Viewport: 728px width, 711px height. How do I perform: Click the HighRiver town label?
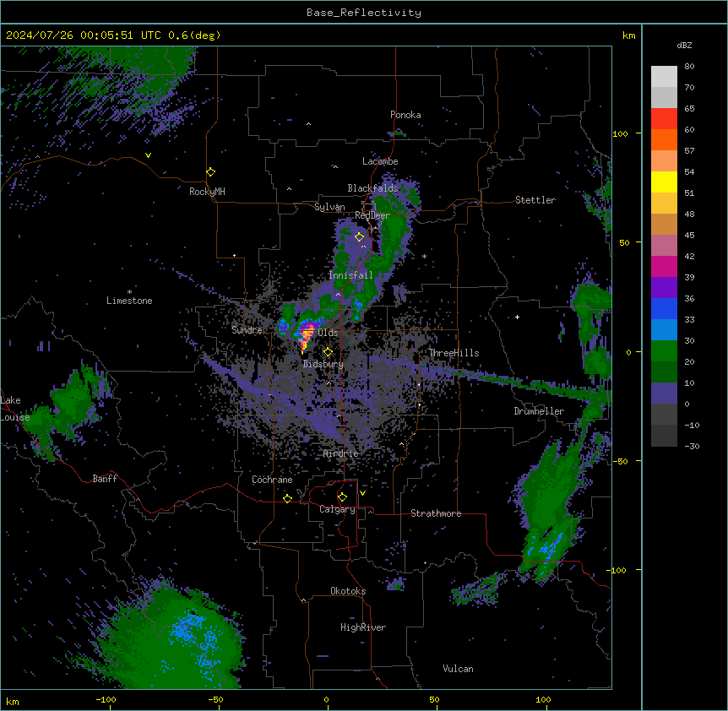click(x=363, y=627)
